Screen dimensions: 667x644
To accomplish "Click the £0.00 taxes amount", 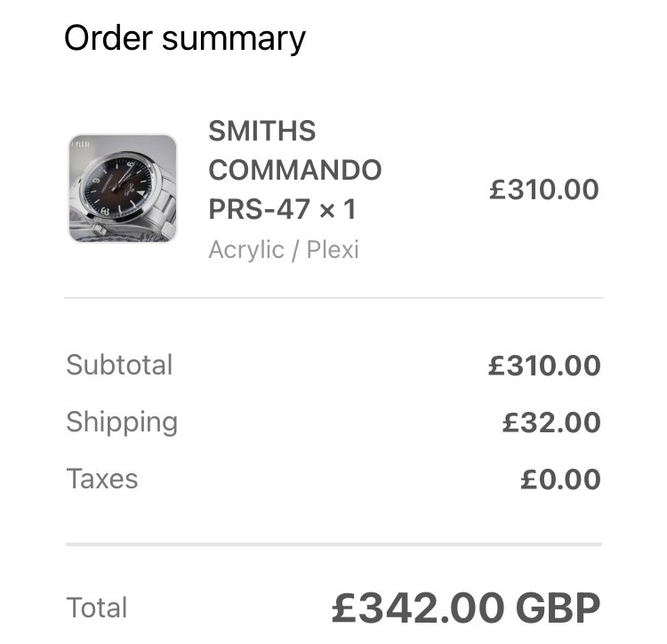I will click(560, 479).
